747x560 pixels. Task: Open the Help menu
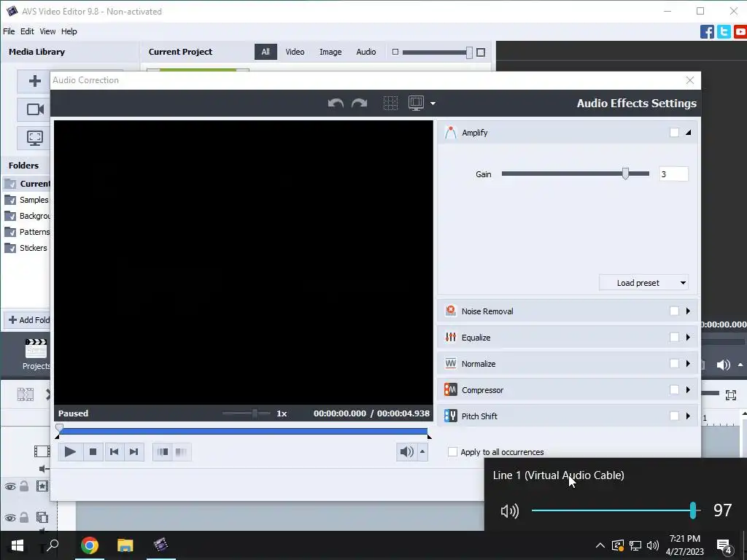tap(69, 31)
